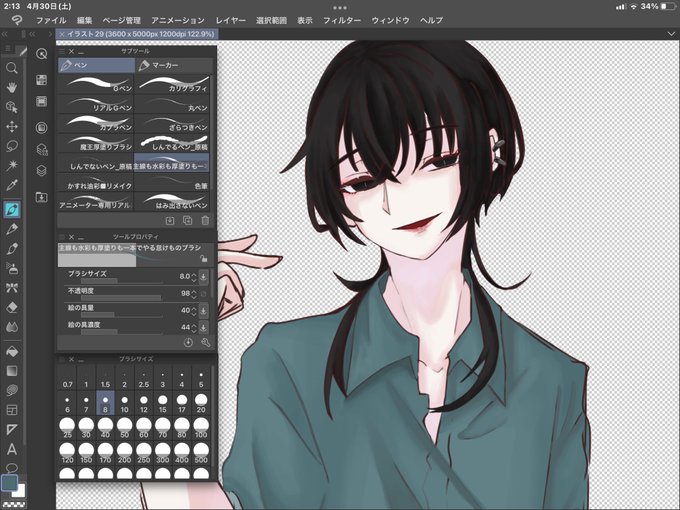Select the Ruler triangle tool
The image size is (680, 510).
click(x=12, y=429)
